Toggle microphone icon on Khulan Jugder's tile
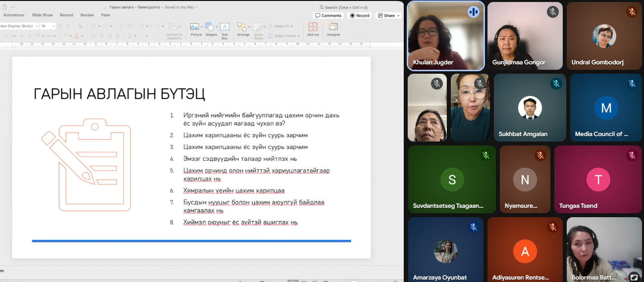 (x=473, y=12)
